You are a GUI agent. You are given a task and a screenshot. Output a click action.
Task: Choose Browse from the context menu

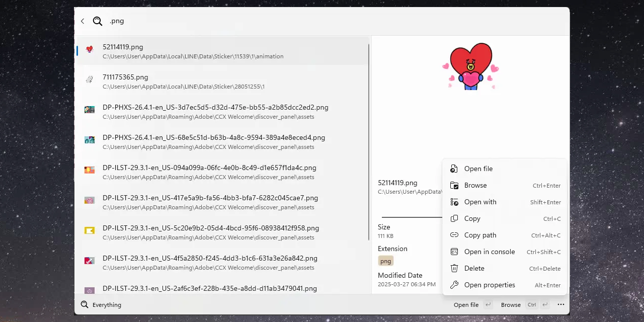click(505, 185)
